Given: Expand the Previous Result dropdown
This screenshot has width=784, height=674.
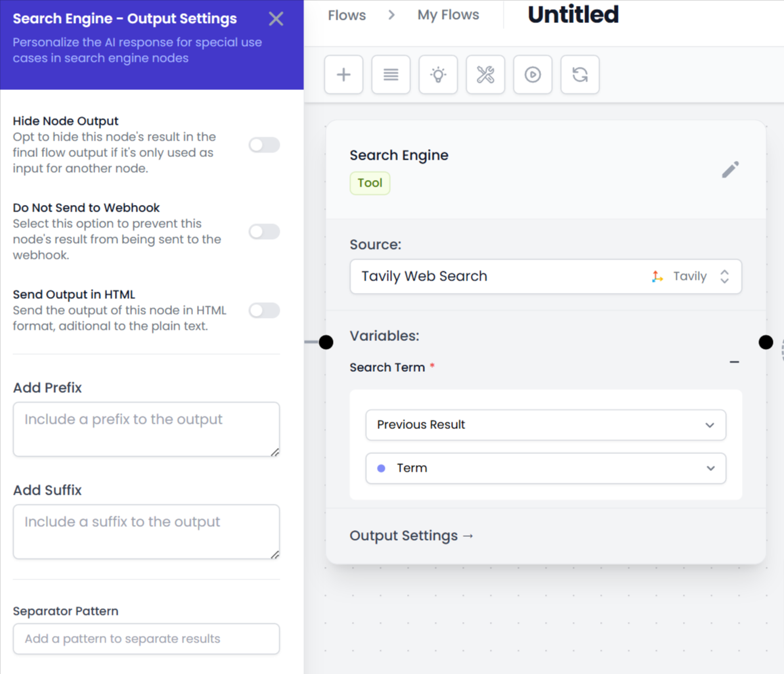Looking at the screenshot, I should click(545, 425).
